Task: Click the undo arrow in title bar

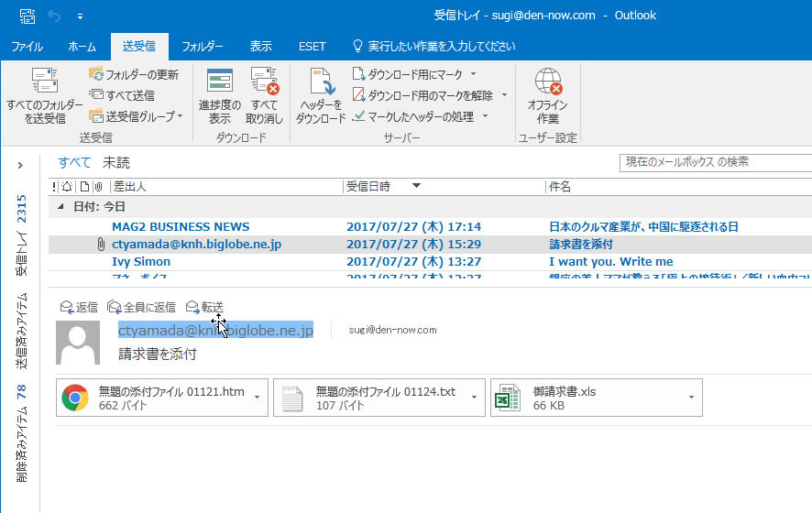Action: 54,16
